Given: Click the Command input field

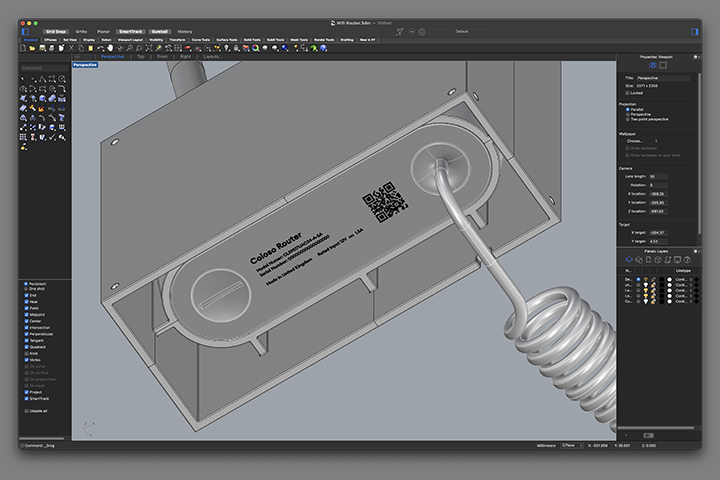Looking at the screenshot, I should click(x=45, y=68).
